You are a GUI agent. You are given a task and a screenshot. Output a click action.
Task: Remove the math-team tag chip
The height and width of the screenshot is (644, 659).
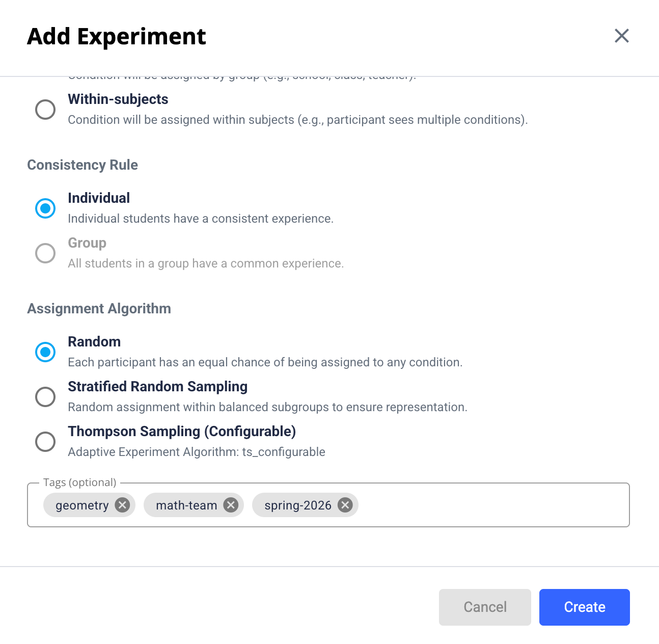231,505
